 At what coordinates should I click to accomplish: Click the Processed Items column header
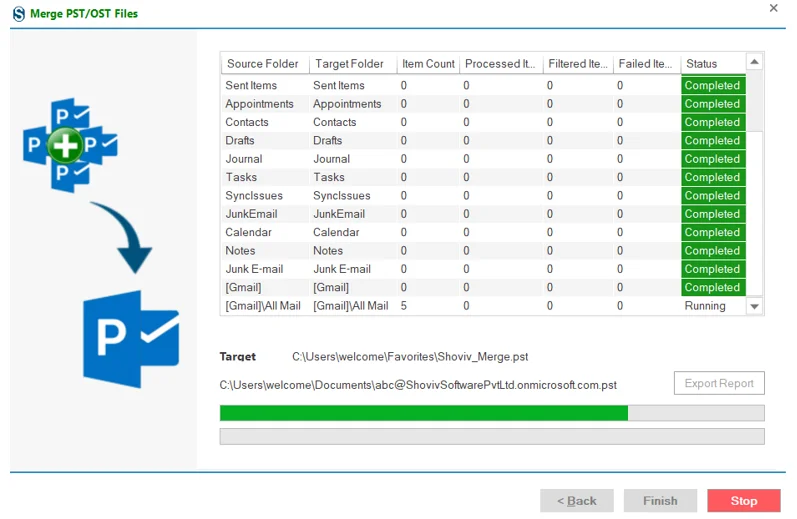click(x=500, y=64)
